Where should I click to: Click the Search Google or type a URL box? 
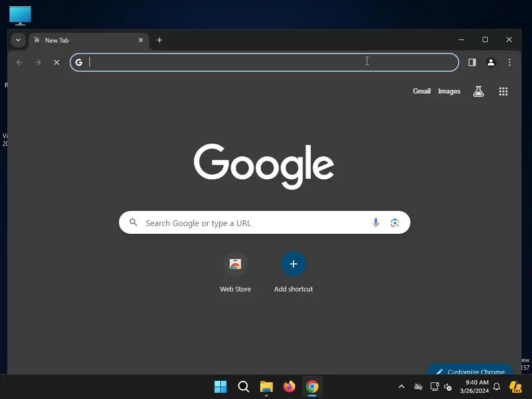(x=264, y=222)
